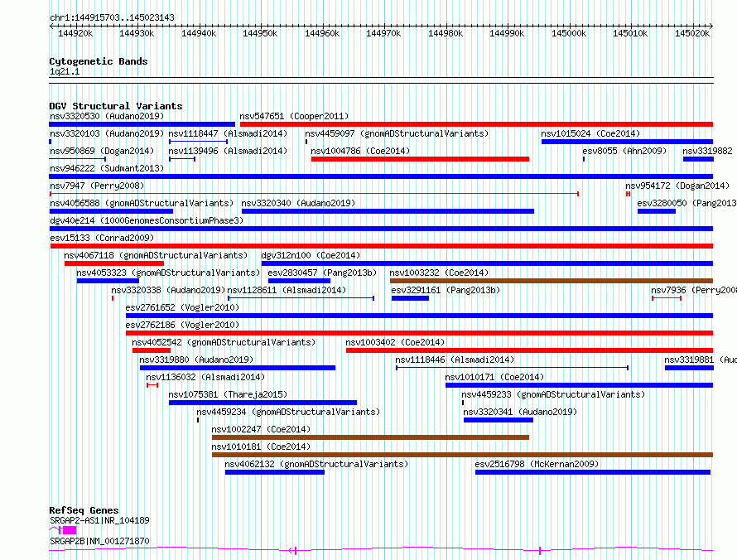The image size is (737, 560).
Task: Select the blue esv2516798 variant bar
Action: (593, 472)
